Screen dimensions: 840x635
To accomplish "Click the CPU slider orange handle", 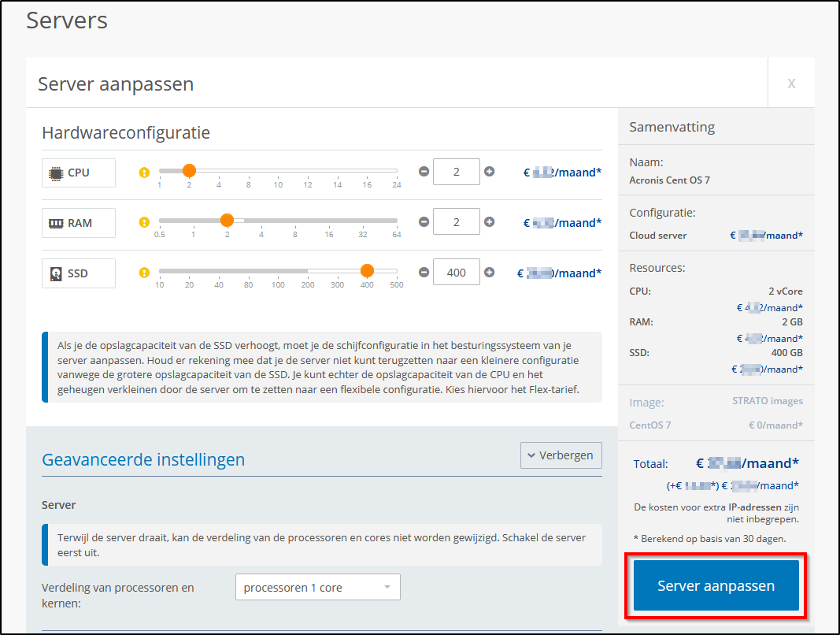I will click(x=189, y=170).
